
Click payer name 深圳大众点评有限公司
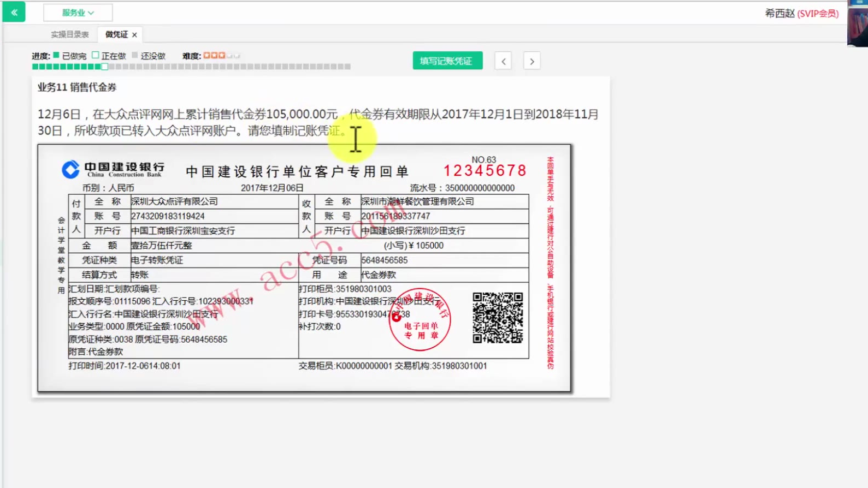174,201
